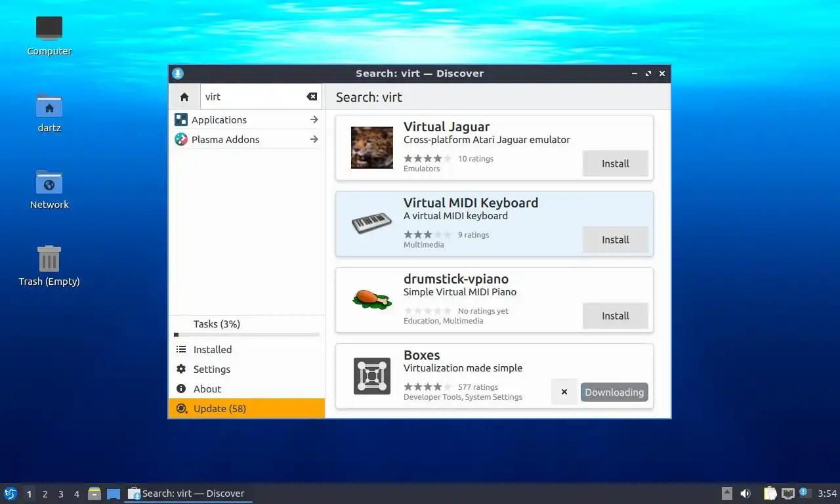
Task: Switch to workspace 2
Action: [45, 493]
